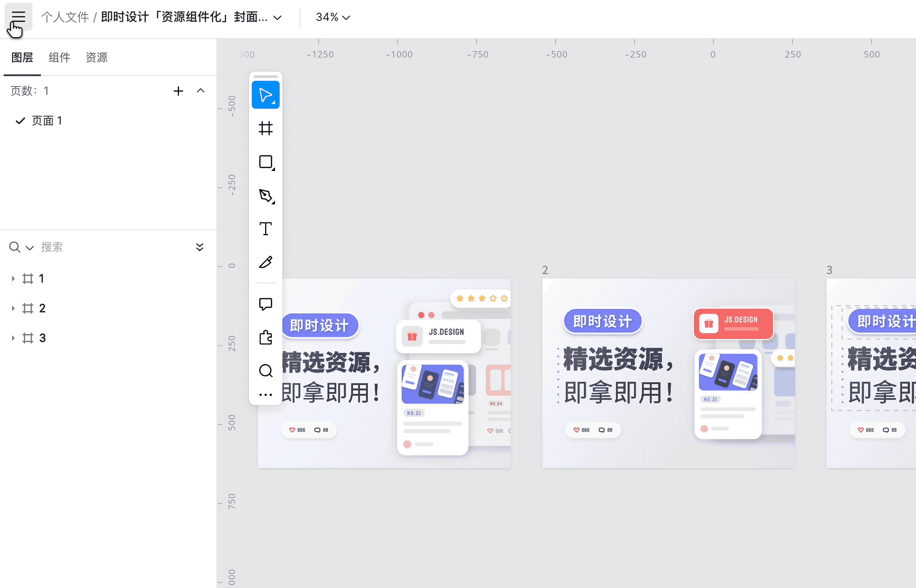This screenshot has height=588, width=916.
Task: Switch to the 组件 tab
Action: pyautogui.click(x=59, y=57)
